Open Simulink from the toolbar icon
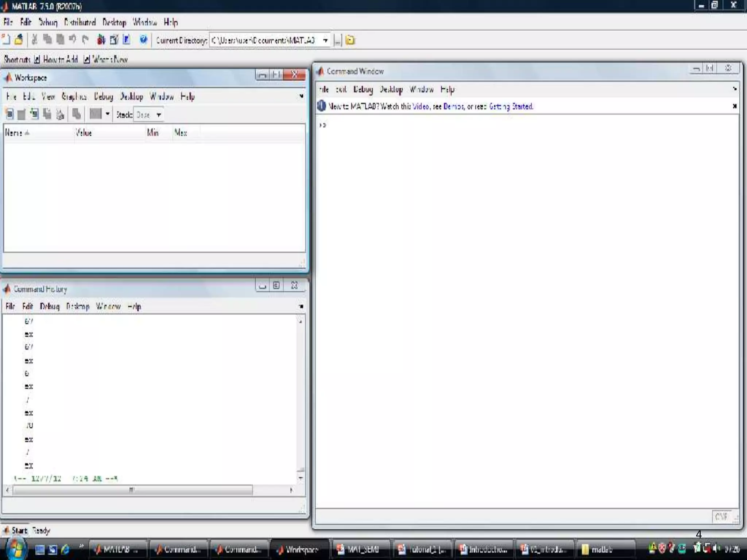This screenshot has height=560, width=747. click(101, 40)
